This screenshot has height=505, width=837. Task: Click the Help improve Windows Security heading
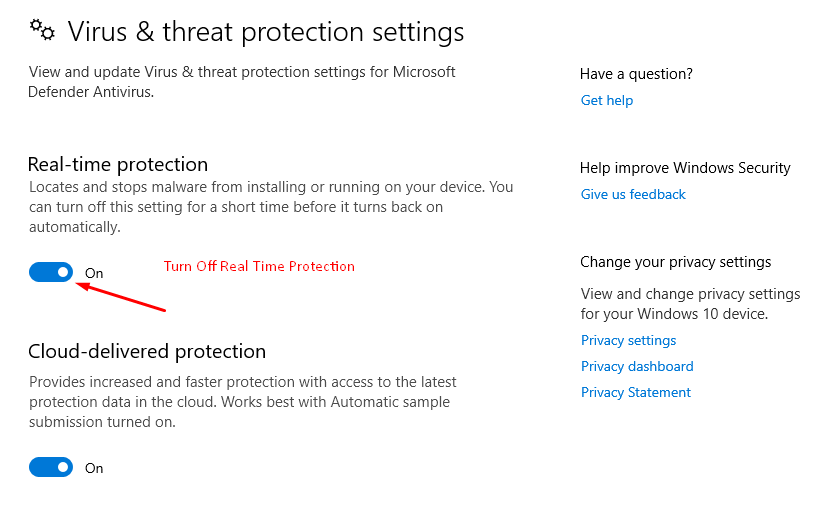(685, 168)
